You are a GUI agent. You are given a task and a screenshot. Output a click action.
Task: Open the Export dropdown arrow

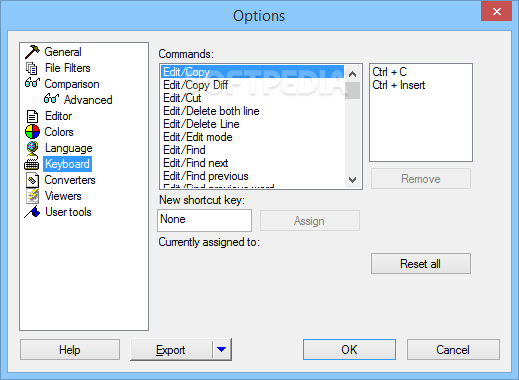222,350
